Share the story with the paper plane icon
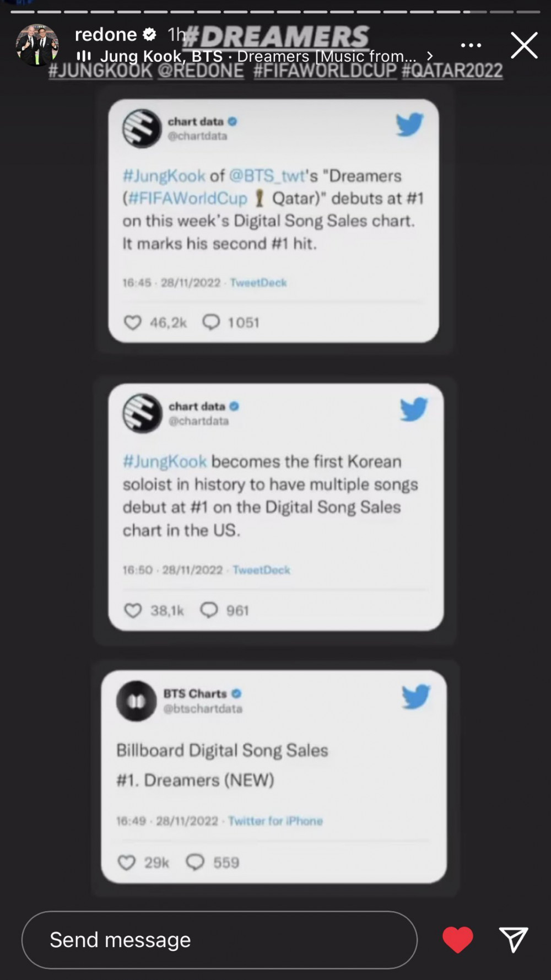The height and width of the screenshot is (980, 551). 514,940
